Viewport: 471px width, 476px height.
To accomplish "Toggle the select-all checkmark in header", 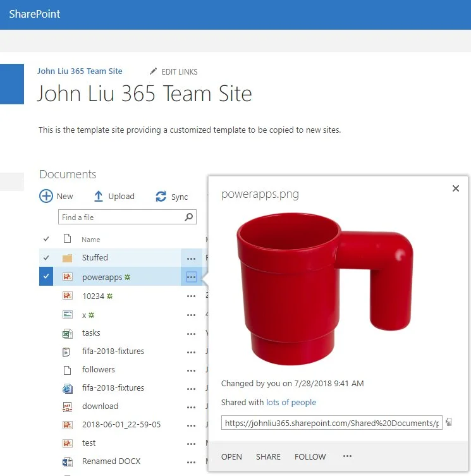I will tap(46, 240).
